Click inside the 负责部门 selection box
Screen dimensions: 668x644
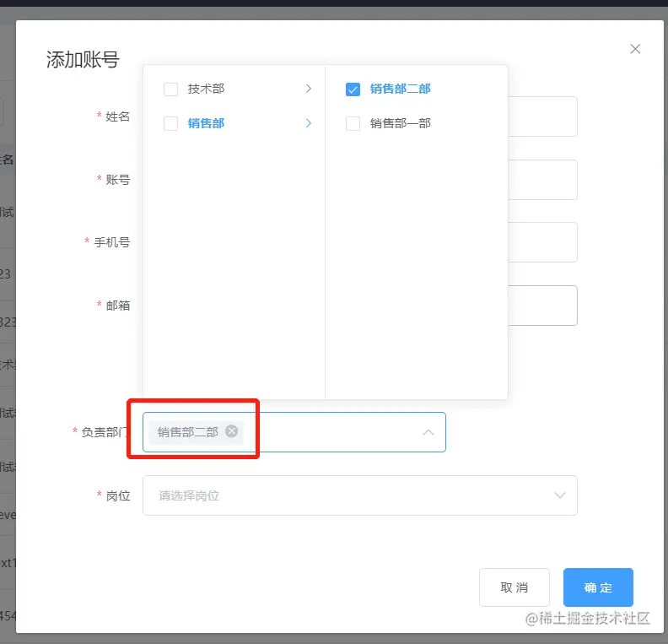tap(294, 432)
